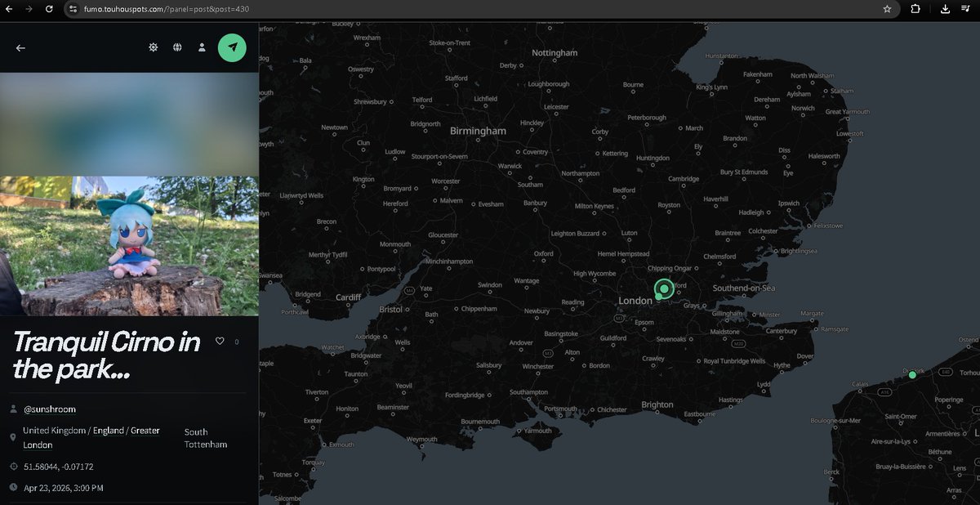Click the Milton Keynes label on the map
This screenshot has height=505, width=980.
click(x=595, y=207)
